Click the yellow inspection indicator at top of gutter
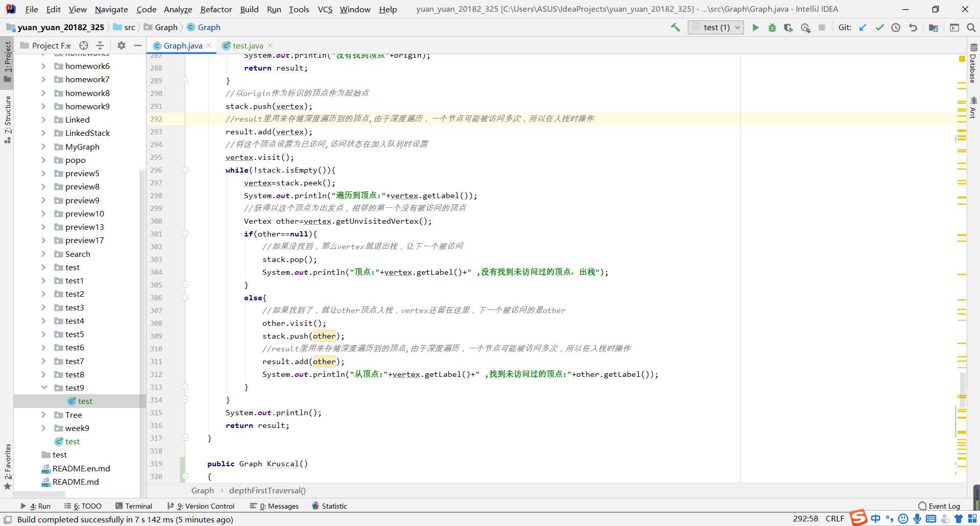The image size is (980, 526). (x=962, y=59)
